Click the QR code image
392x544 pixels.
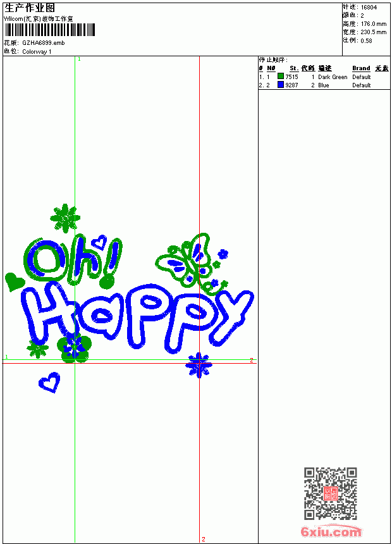tap(331, 493)
